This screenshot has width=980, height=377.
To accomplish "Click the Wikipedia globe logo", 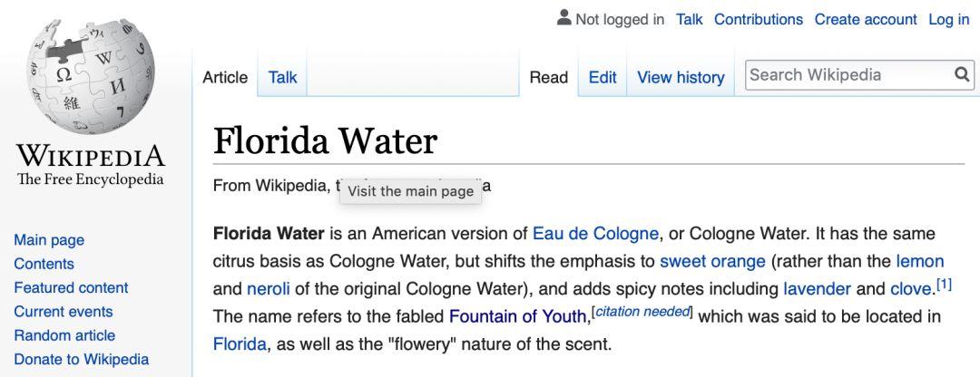I will [91, 80].
